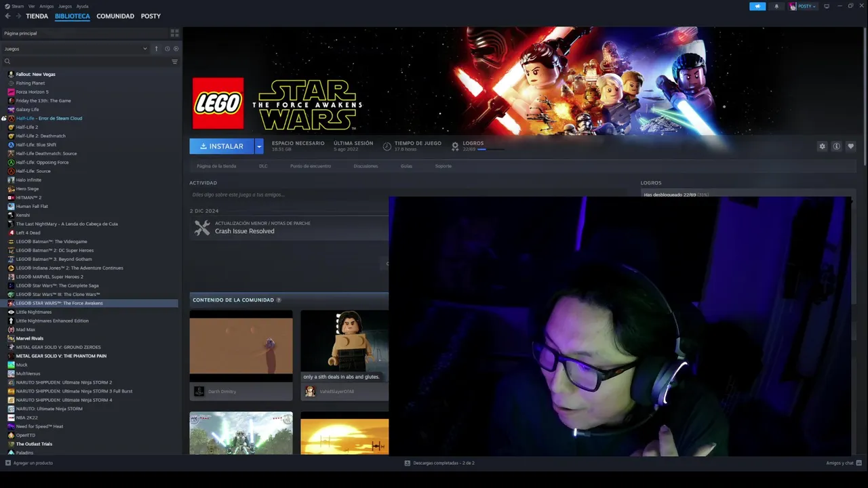Image resolution: width=868 pixels, height=488 pixels.
Task: Click the Fallout: New Vegas game icon
Action: pyautogui.click(x=11, y=74)
